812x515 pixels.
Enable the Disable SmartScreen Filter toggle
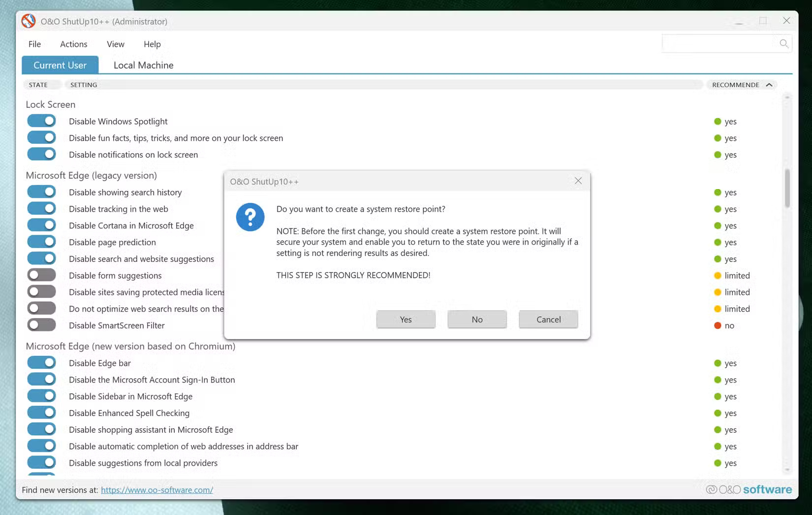[41, 324]
